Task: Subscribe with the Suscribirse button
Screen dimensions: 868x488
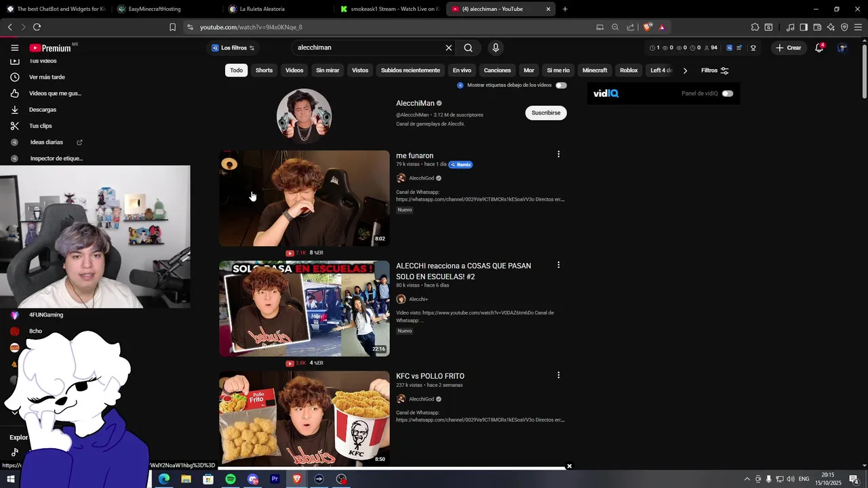Action: (546, 113)
